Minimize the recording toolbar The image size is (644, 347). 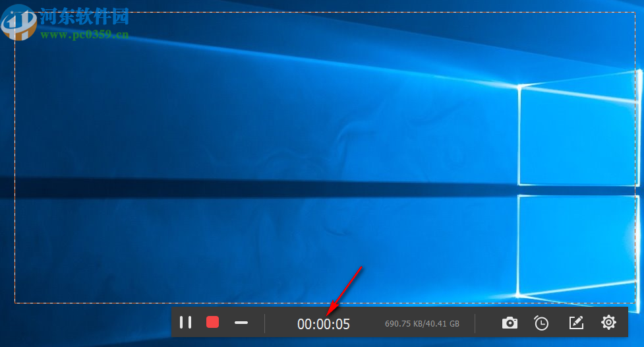point(241,323)
